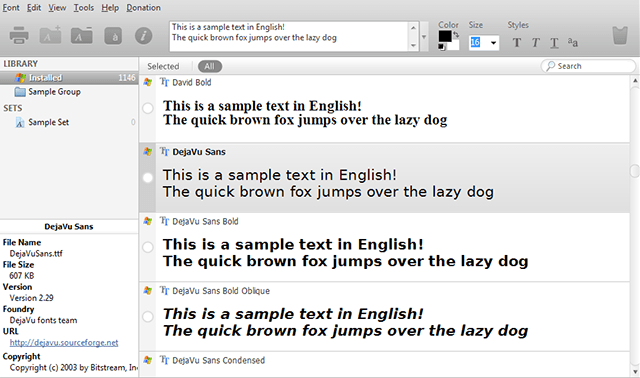Select the DejaVu Sans Bold Oblique radio button
Viewport: 640px width, 378px height.
148,316
